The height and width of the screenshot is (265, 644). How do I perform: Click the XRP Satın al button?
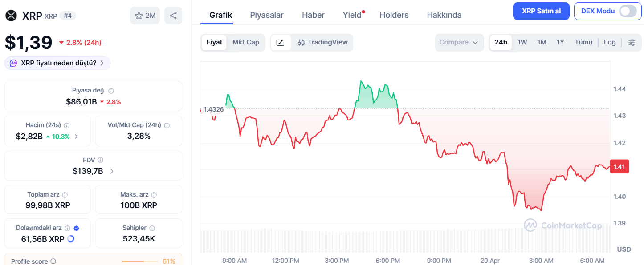541,11
